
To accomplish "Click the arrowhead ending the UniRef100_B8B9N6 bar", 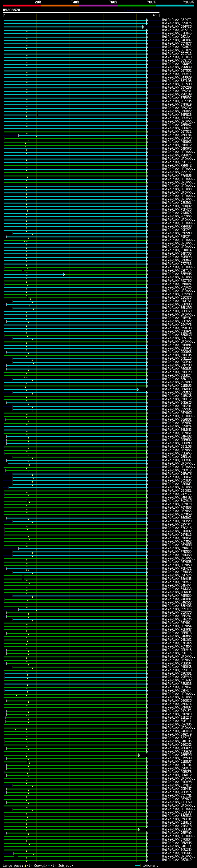I will (64, 274).
